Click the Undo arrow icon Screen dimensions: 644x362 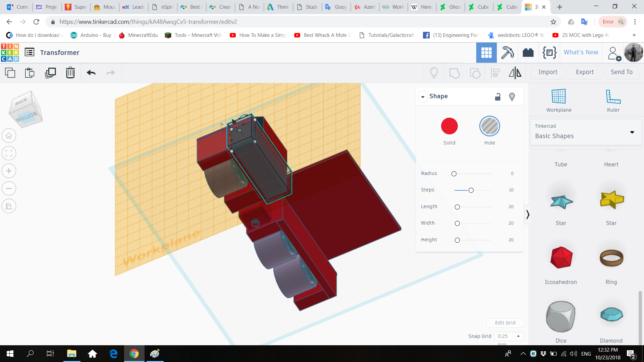point(91,72)
